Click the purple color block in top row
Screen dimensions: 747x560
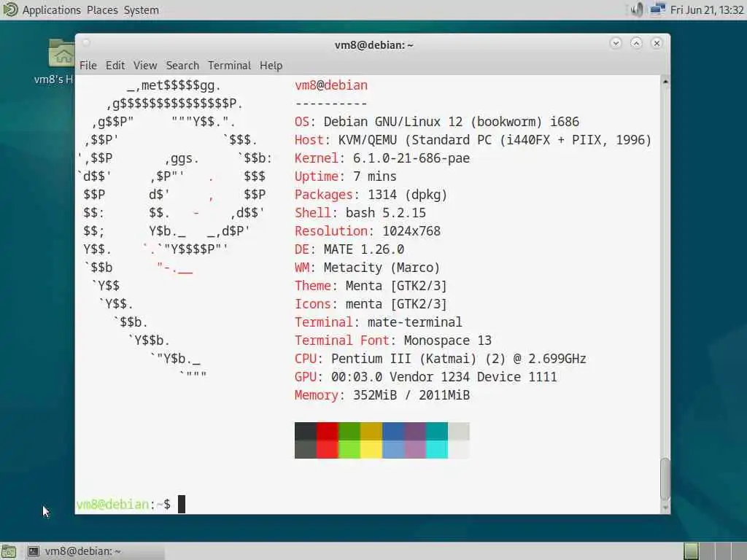coord(415,431)
